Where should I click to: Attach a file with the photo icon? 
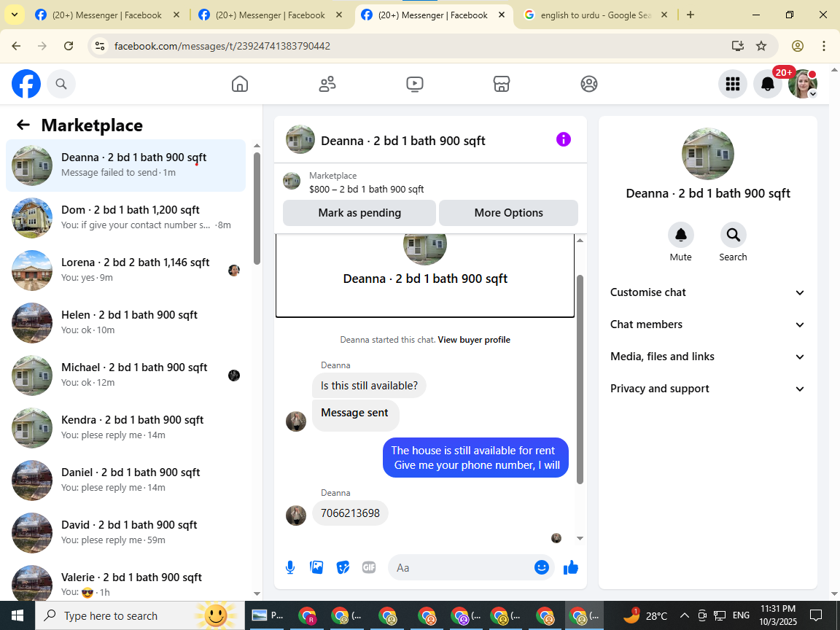tap(316, 567)
